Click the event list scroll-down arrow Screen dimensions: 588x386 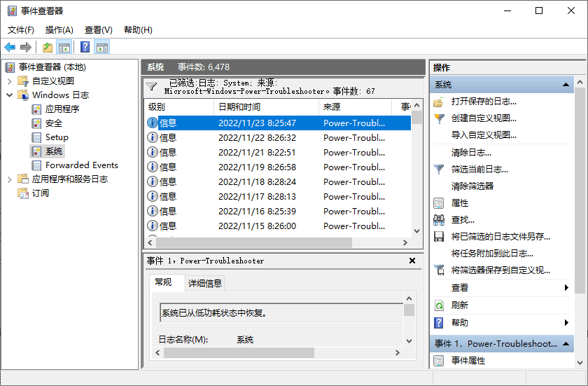click(x=416, y=231)
